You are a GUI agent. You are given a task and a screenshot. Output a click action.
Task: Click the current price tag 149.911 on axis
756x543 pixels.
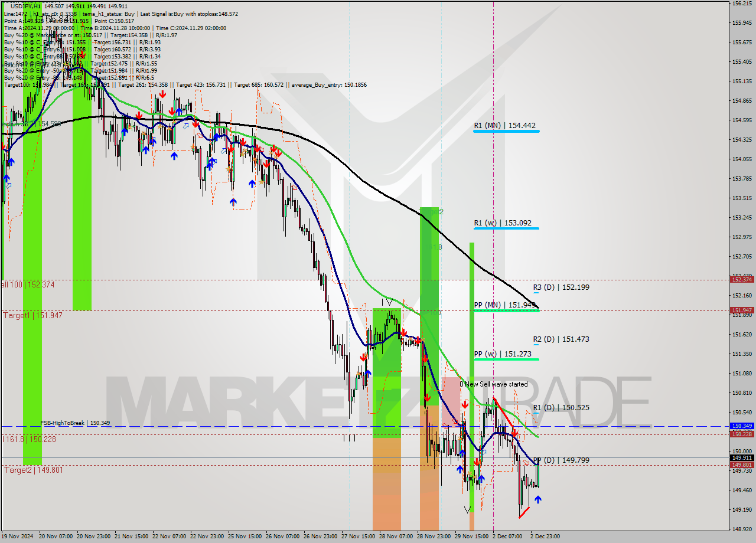tap(742, 457)
